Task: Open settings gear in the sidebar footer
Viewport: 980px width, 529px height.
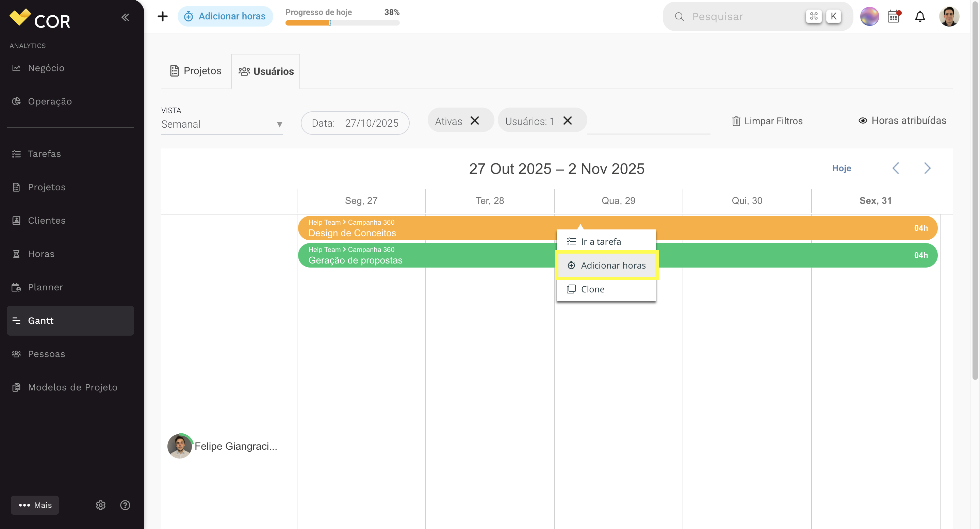Action: point(100,506)
